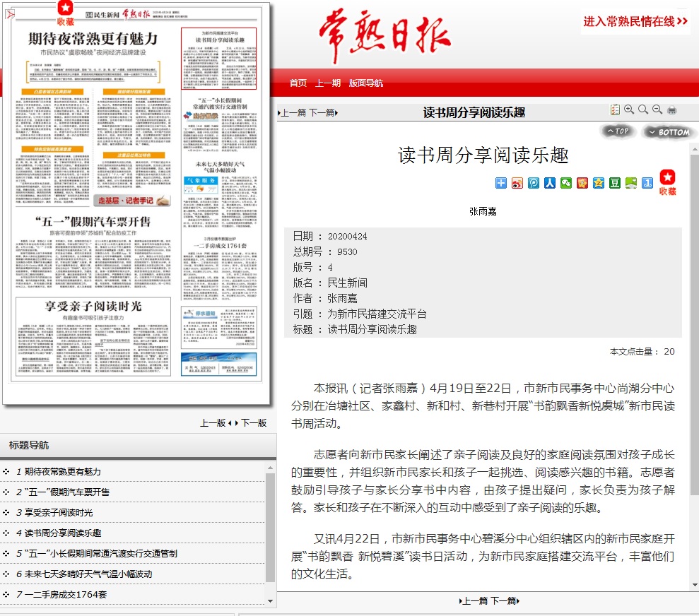699x616 pixels.
Task: Click the headline list scrollbar up arrow
Action: point(270,468)
